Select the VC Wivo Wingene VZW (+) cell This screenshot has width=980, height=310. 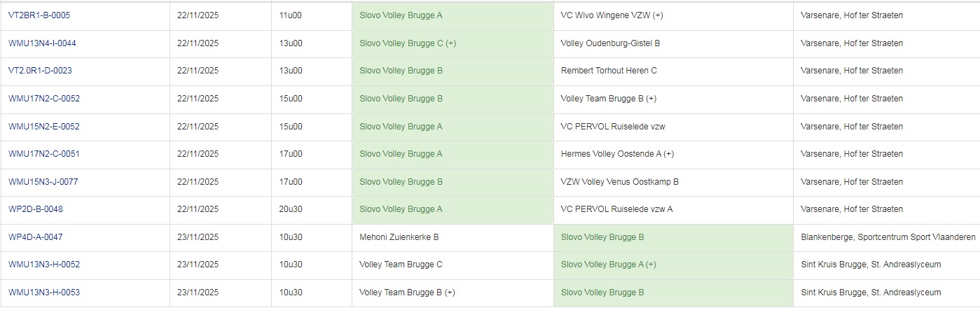pyautogui.click(x=612, y=15)
